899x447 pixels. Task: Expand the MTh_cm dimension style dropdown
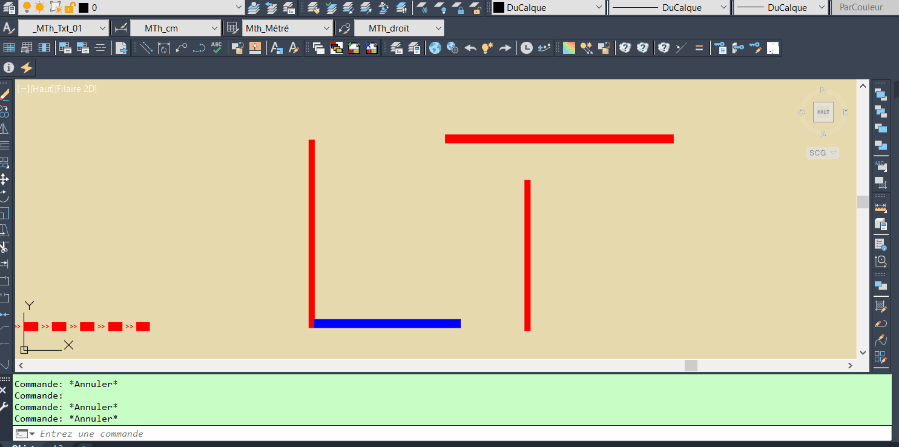214,28
